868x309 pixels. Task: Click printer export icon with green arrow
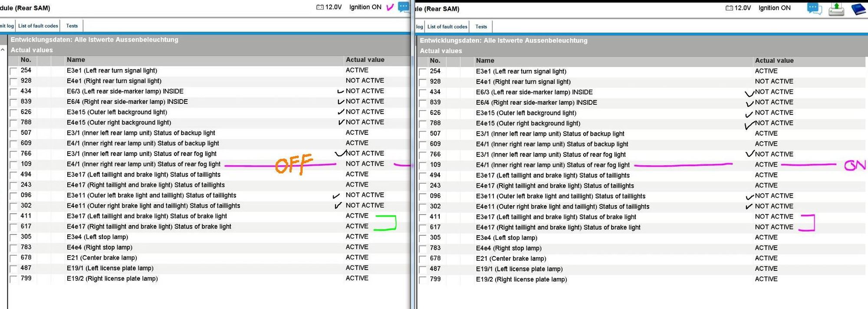coord(836,9)
